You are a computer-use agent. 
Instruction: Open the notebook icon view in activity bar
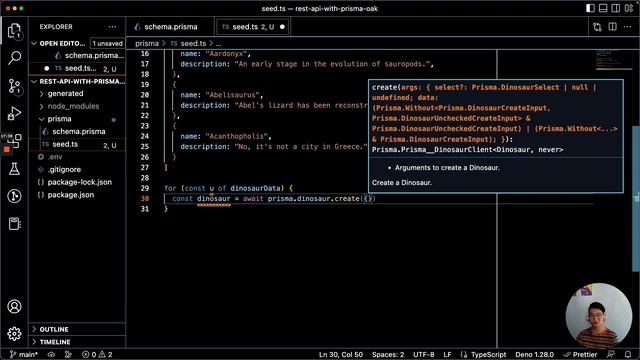point(14,224)
